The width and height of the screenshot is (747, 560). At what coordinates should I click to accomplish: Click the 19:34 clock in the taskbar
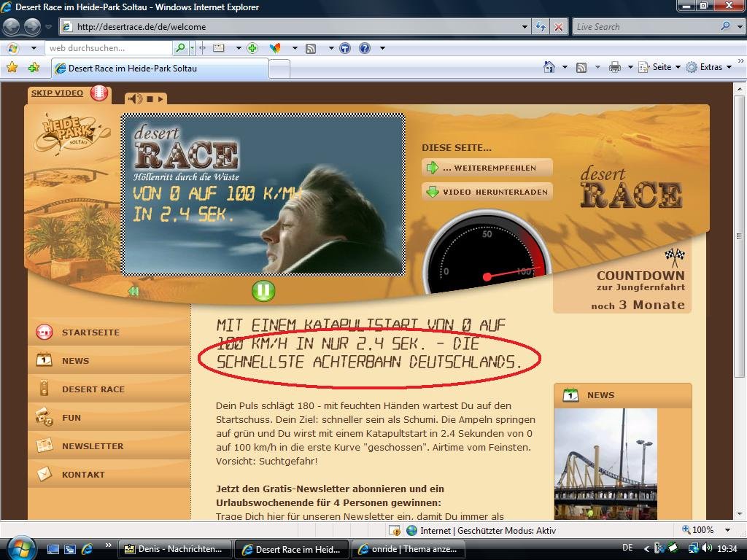[727, 548]
